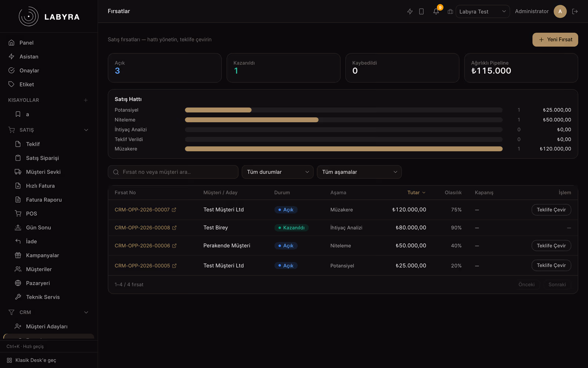Sort table by Tutar column

click(416, 192)
